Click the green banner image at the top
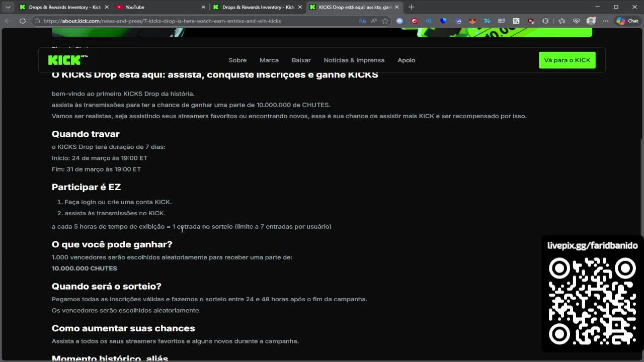The image size is (644, 362). coord(322,33)
